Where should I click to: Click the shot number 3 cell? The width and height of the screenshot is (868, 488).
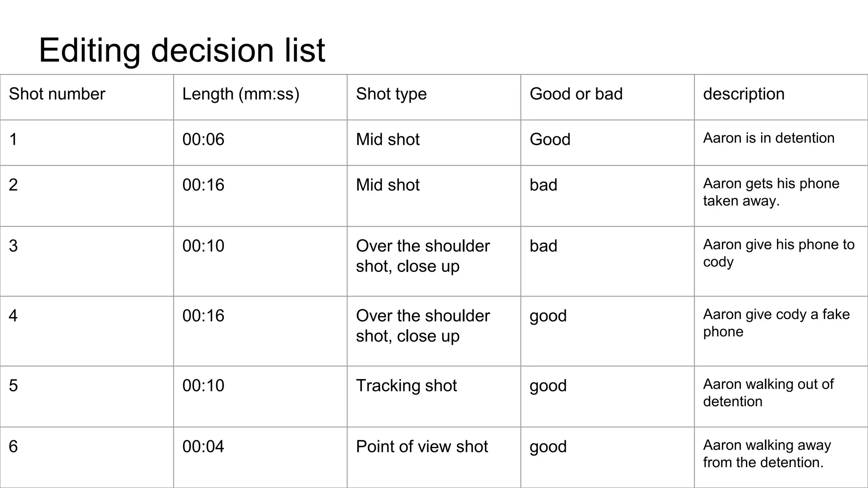[x=14, y=246]
